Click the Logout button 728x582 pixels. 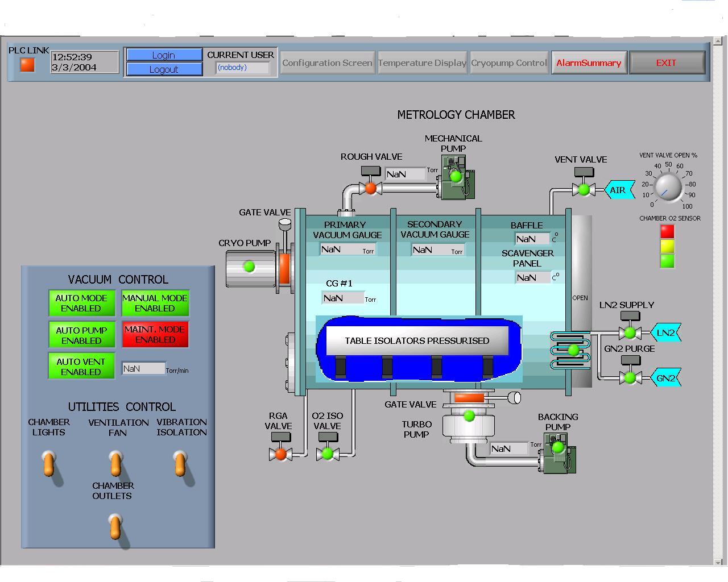(164, 69)
